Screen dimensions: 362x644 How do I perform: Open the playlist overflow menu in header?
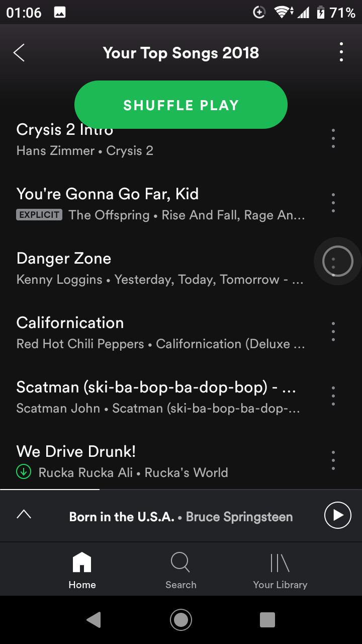(x=341, y=52)
